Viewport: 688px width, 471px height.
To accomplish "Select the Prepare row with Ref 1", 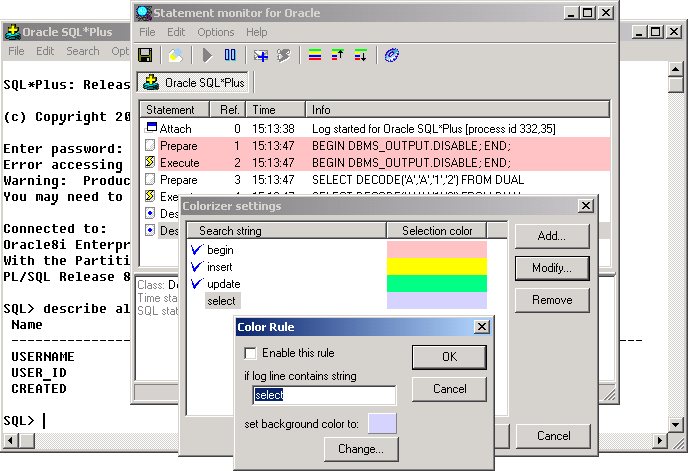I will tap(375, 146).
